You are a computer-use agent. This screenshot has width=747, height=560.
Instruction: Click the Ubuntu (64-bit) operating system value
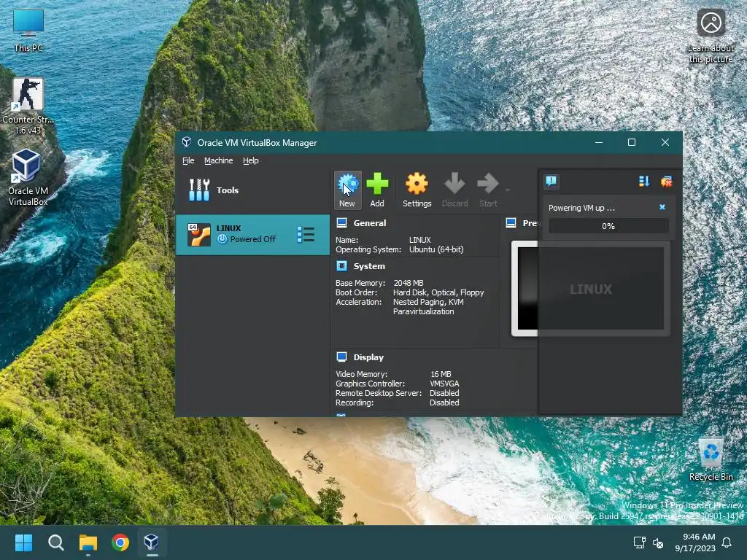(x=436, y=249)
